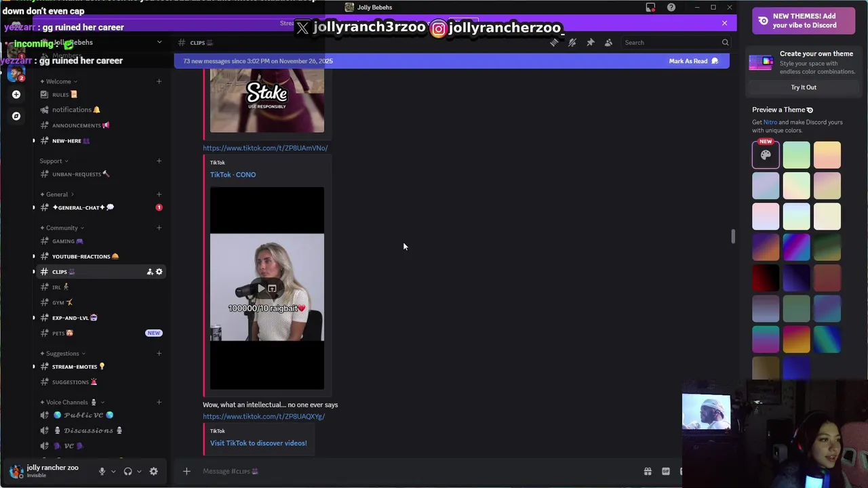
Task: Select the peach orange theme swatch
Action: 827,155
